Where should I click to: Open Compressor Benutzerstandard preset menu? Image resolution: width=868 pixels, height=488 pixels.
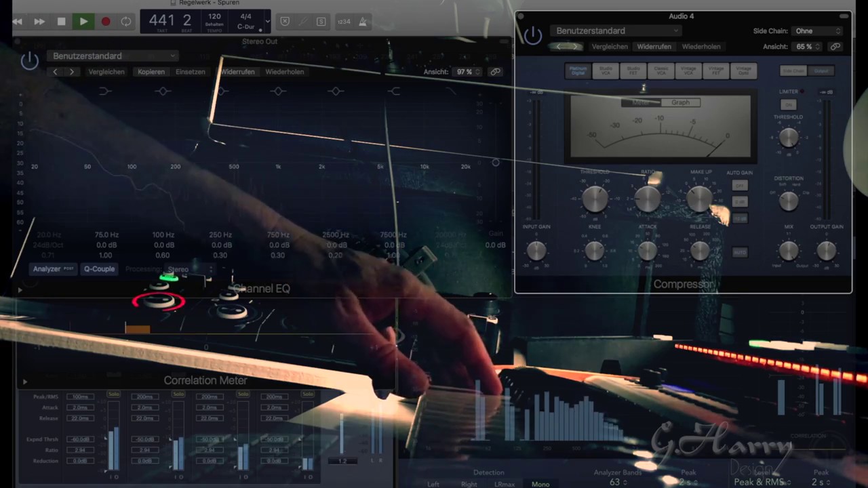tap(615, 30)
